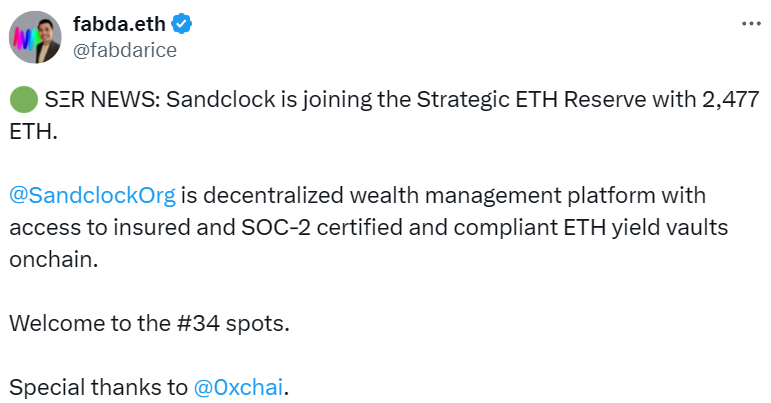Open the @0xchai mention link
Viewport: 771px width, 403px height.
pyautogui.click(x=239, y=387)
